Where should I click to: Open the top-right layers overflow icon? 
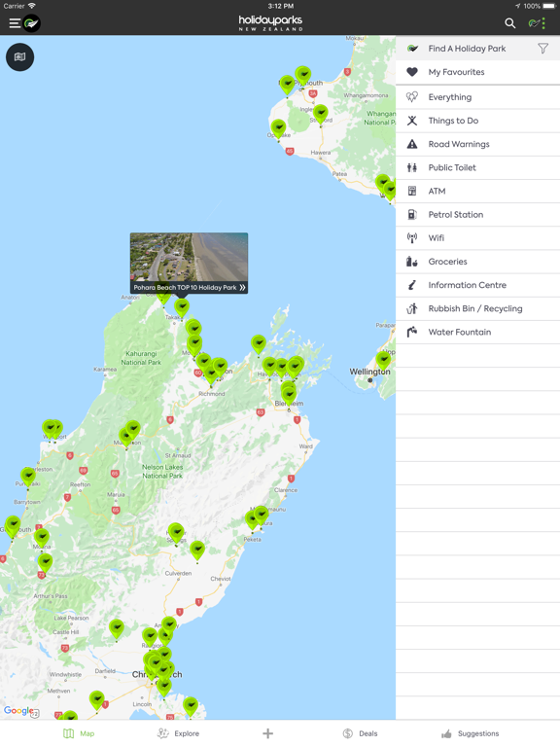click(537, 23)
